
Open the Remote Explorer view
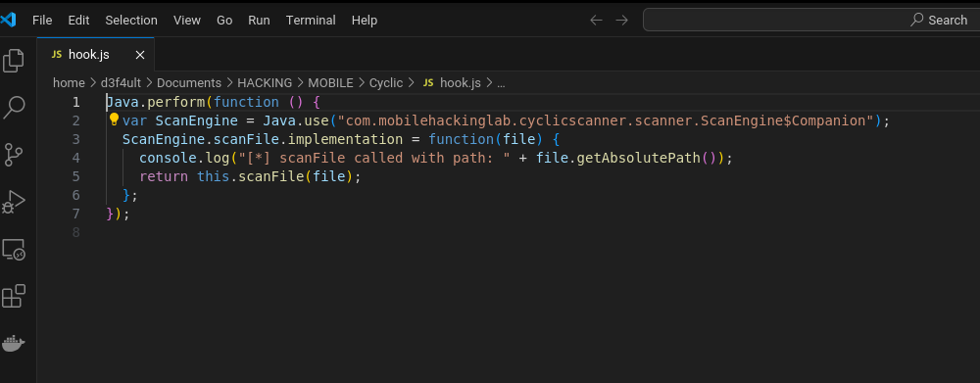(x=14, y=250)
